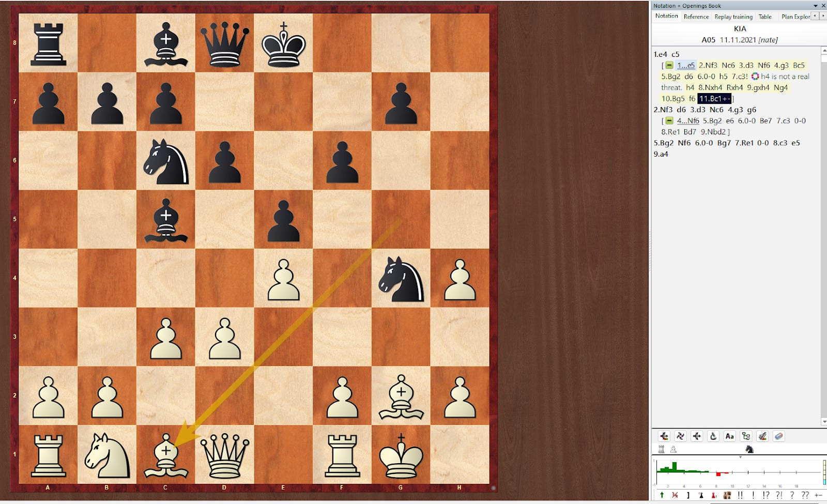Click the small triangle marker above evaluation graph
The height and width of the screenshot is (504, 827).
tap(740, 457)
